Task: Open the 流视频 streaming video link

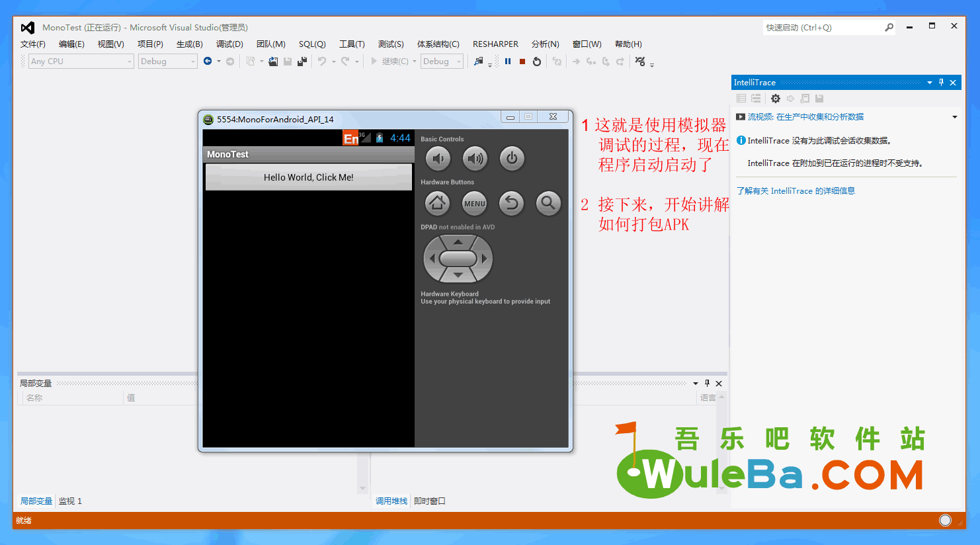Action: tap(805, 117)
